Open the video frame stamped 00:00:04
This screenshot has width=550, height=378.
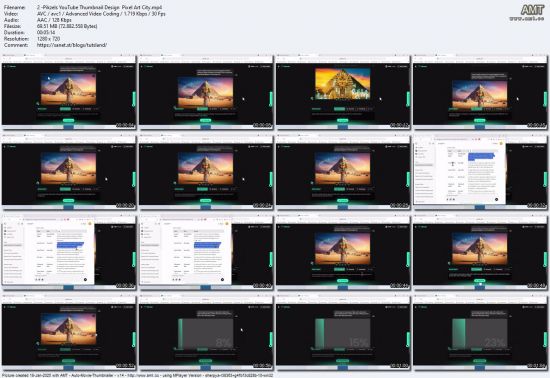pyautogui.click(x=69, y=92)
